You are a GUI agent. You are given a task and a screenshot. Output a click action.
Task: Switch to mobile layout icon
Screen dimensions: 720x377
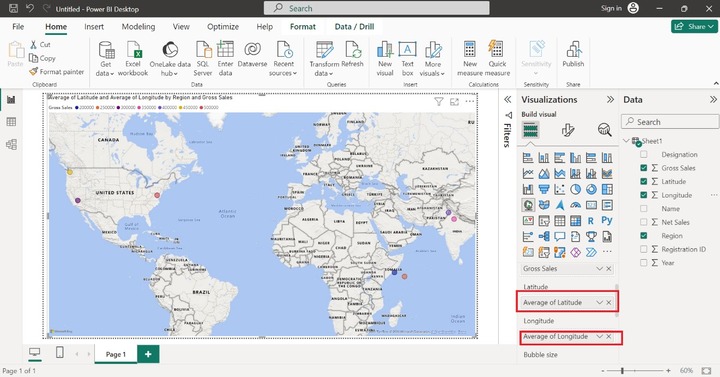[59, 353]
